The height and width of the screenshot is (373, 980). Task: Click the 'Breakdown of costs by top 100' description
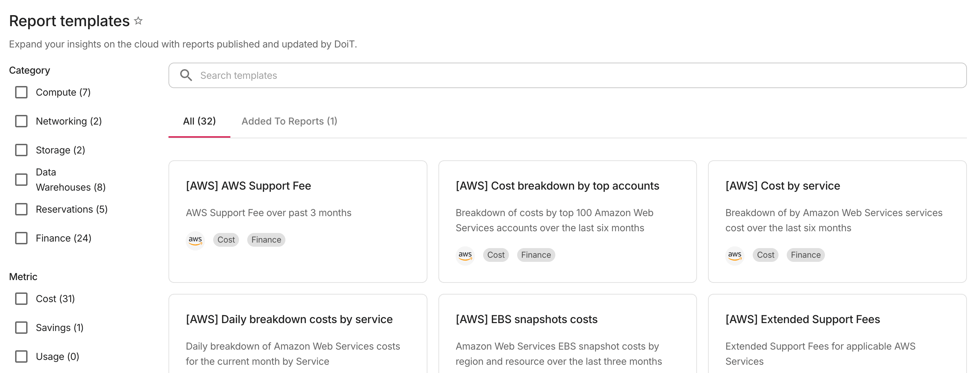[554, 220]
